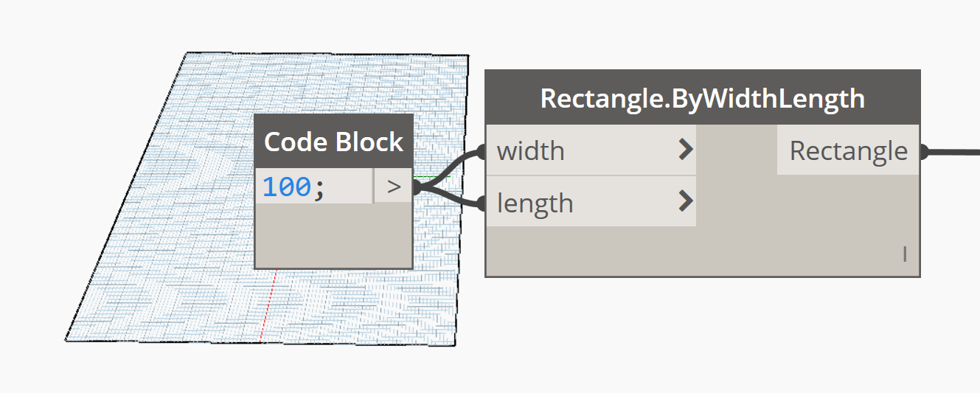Click the Rectangle output port label

848,151
